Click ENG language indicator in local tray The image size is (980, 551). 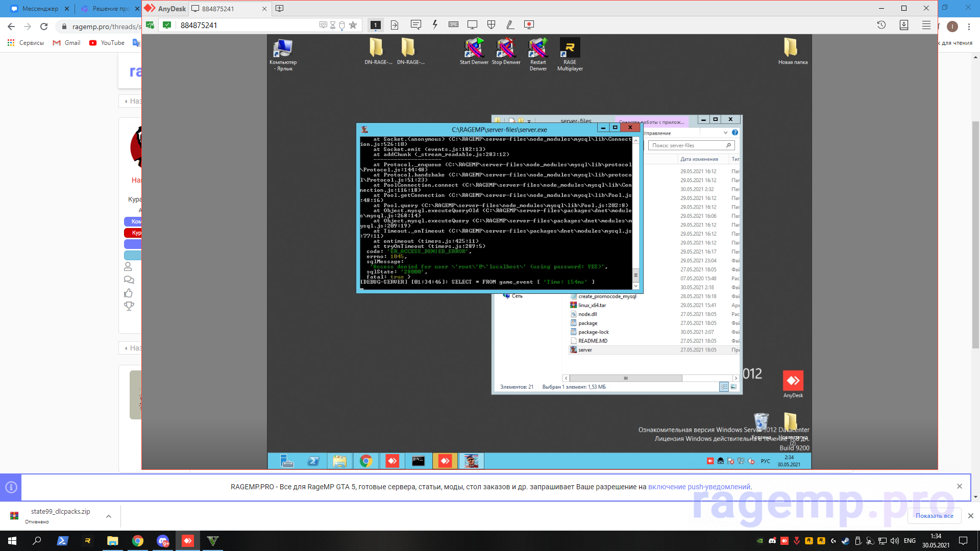coord(910,541)
